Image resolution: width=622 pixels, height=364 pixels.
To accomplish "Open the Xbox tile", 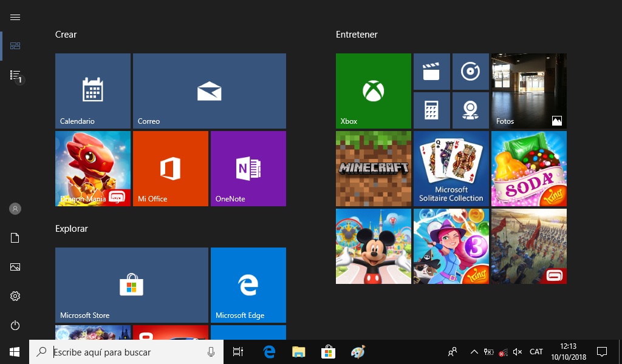I will click(x=374, y=91).
